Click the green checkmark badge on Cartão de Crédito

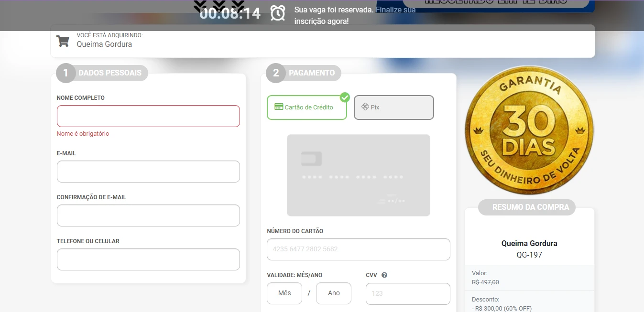pyautogui.click(x=345, y=97)
